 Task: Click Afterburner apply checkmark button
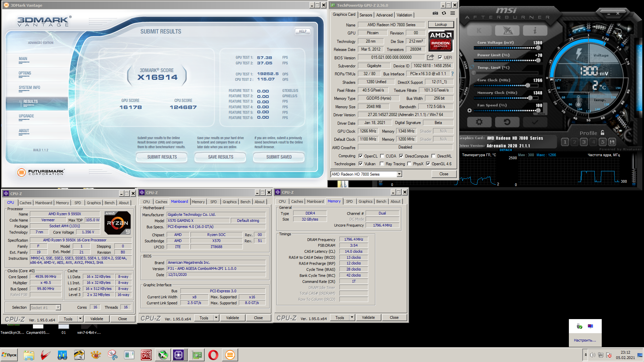coord(535,122)
